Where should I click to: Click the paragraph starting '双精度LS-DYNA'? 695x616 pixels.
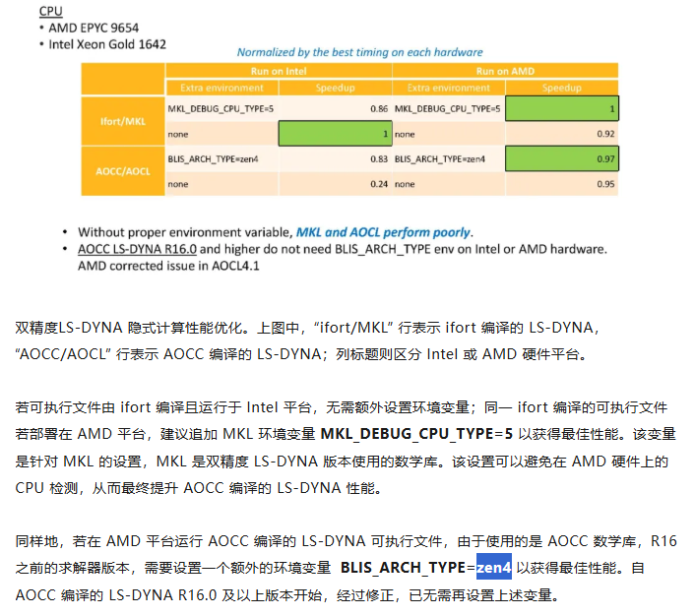click(307, 340)
